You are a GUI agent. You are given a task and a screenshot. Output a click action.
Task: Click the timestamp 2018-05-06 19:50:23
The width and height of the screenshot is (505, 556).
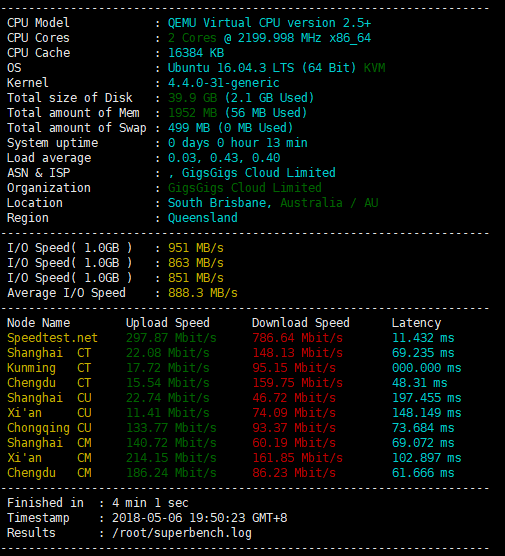179,518
